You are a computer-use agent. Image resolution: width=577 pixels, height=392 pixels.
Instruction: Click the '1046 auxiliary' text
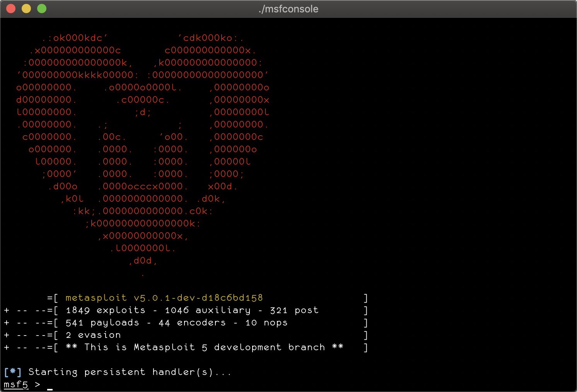208,310
